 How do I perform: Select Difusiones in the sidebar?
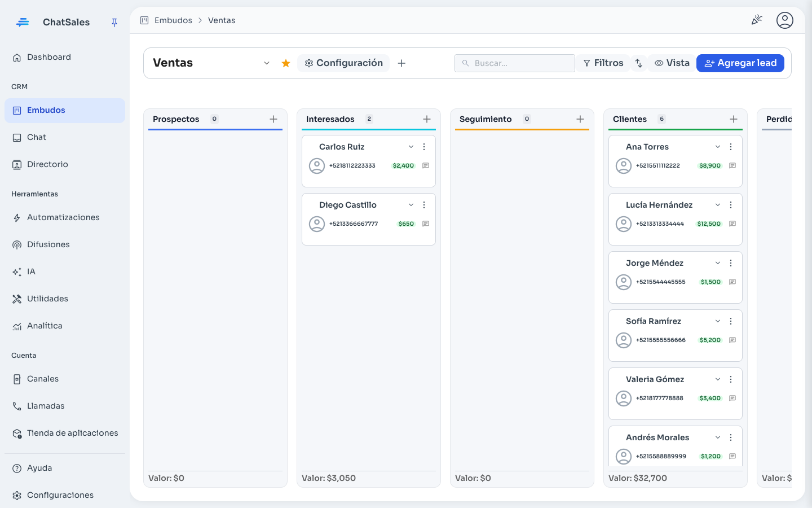pos(65,244)
